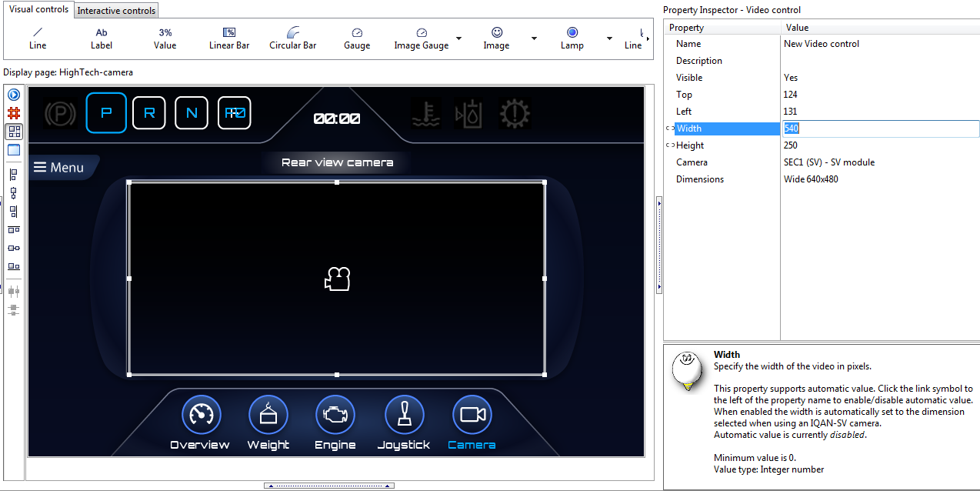Click the Overview page button
Image resolution: width=980 pixels, height=491 pixels.
pos(200,423)
